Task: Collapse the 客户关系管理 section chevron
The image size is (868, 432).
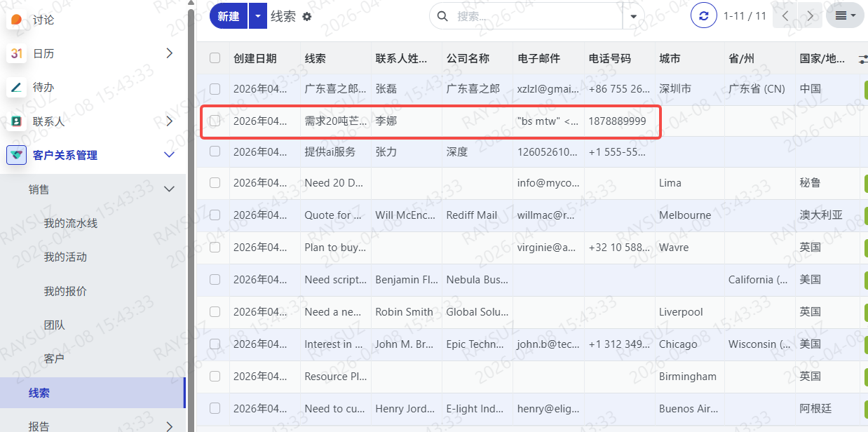Action: [169, 155]
